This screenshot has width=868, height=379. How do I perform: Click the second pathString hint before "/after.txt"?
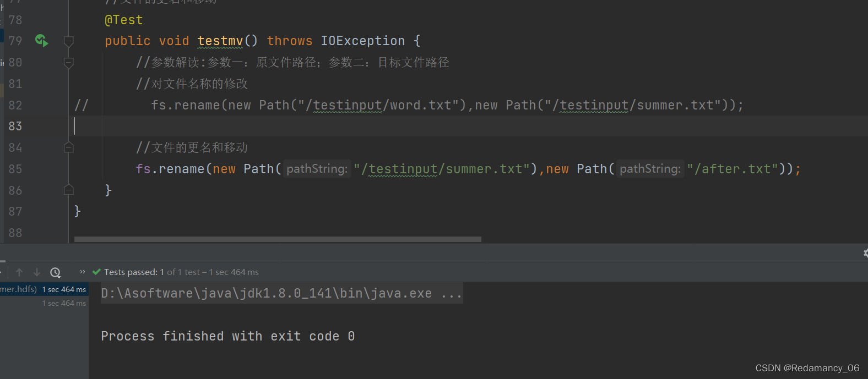click(x=650, y=169)
